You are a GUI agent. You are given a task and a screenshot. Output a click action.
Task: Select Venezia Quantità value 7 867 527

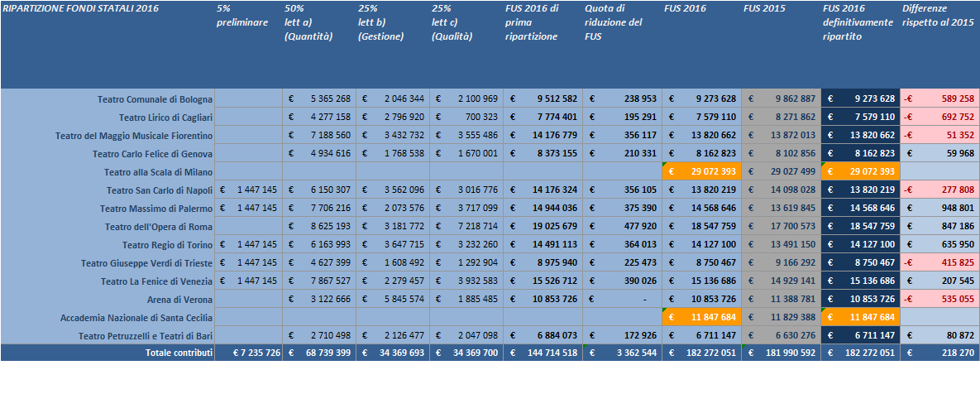(318, 281)
